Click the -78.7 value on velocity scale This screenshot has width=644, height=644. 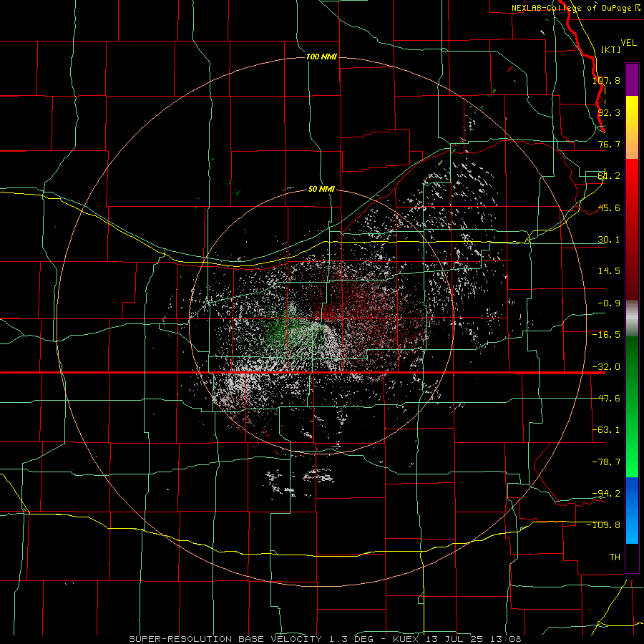pyautogui.click(x=606, y=462)
